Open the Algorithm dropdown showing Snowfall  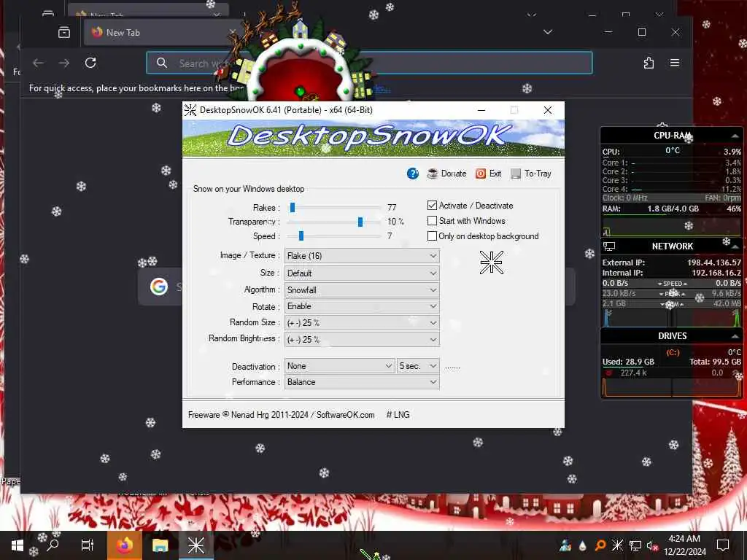pos(362,290)
